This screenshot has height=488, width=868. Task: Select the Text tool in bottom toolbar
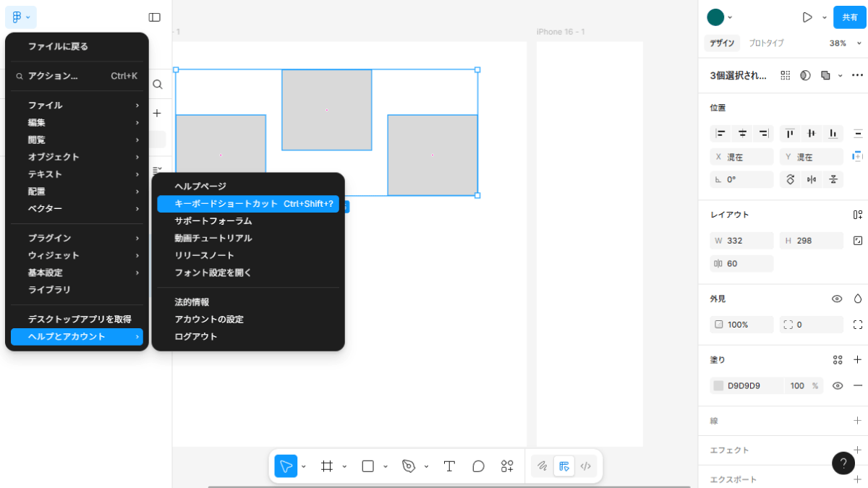coord(449,466)
